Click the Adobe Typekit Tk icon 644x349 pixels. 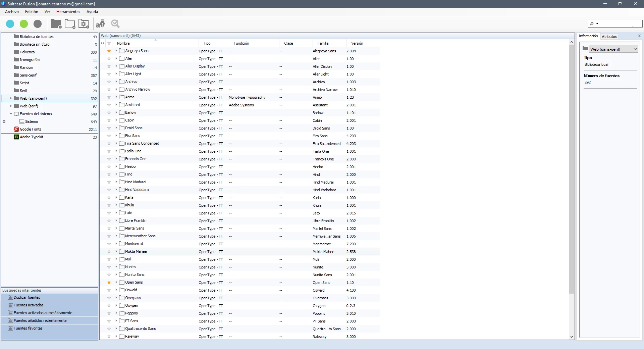pos(16,137)
